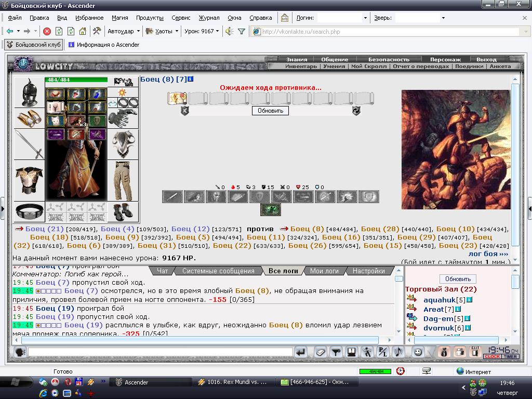The image size is (532, 399).
Task: Click the info icon next to Боец (8) [7]
Action: click(x=191, y=79)
